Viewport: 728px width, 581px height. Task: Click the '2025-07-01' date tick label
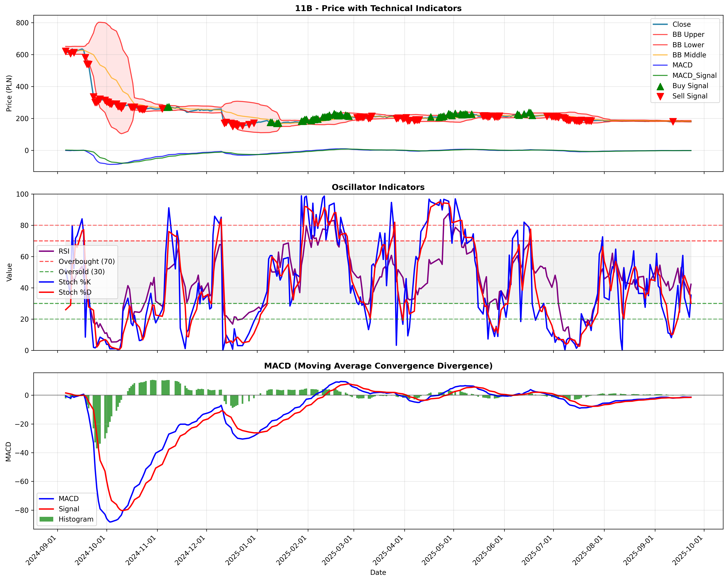(x=537, y=550)
